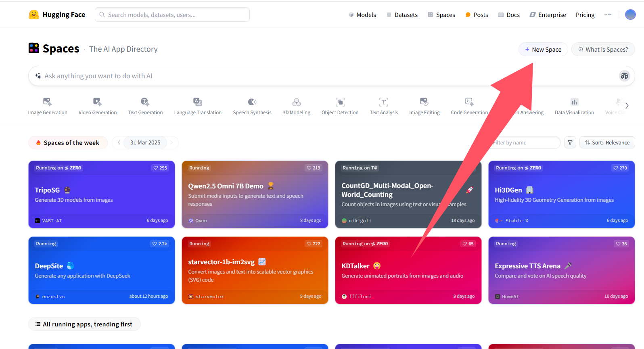Open the Hi3DGen space card
This screenshot has width=644, height=349.
point(562,194)
